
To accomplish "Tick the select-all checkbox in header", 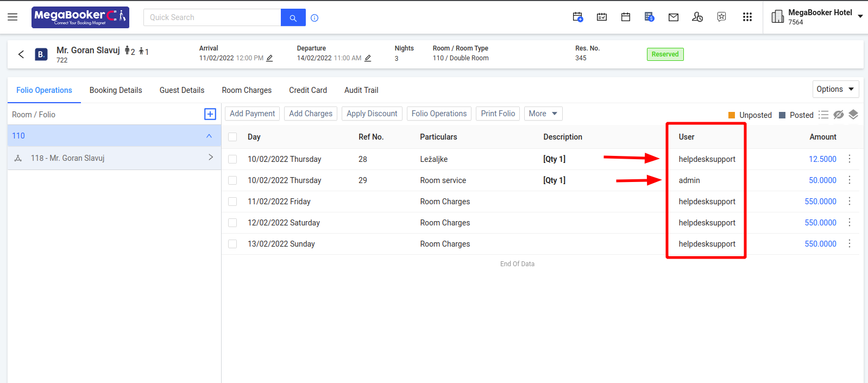I will coord(232,137).
